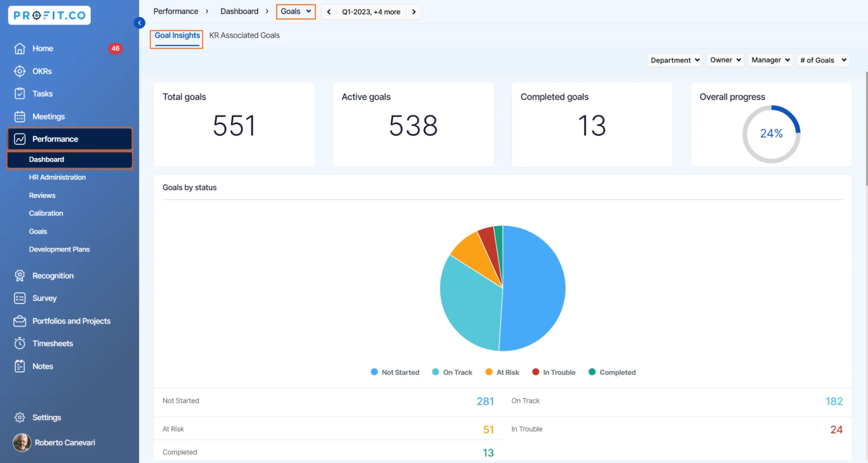Click the OKRs target icon
The image size is (868, 463).
coord(20,71)
